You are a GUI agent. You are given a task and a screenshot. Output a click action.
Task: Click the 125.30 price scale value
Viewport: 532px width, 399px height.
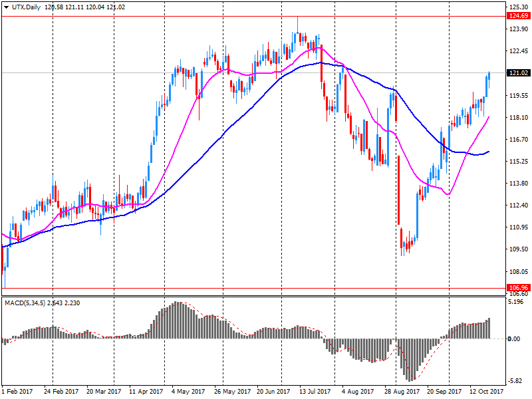[x=519, y=7]
